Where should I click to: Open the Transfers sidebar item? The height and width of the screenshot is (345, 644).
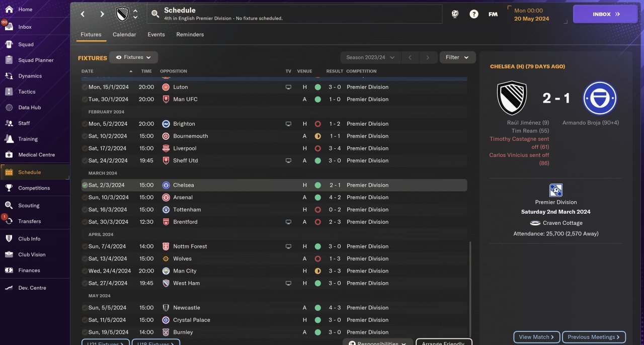(9, 221)
